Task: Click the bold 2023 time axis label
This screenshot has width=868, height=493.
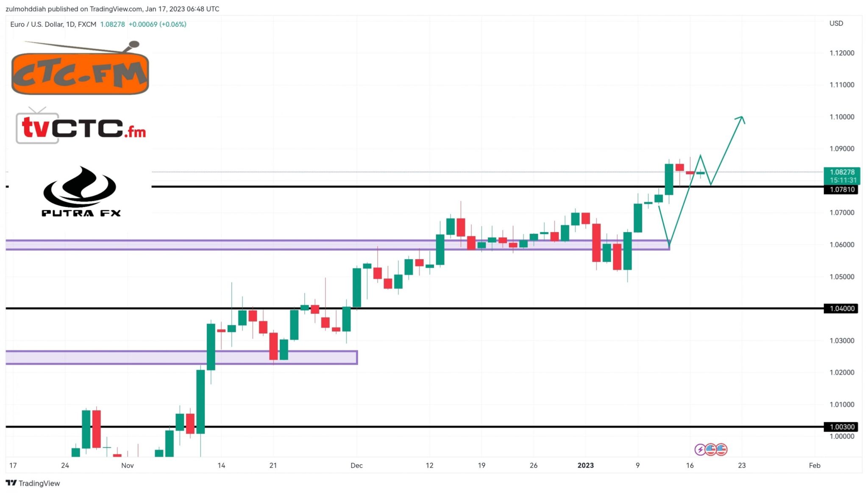Action: 585,465
